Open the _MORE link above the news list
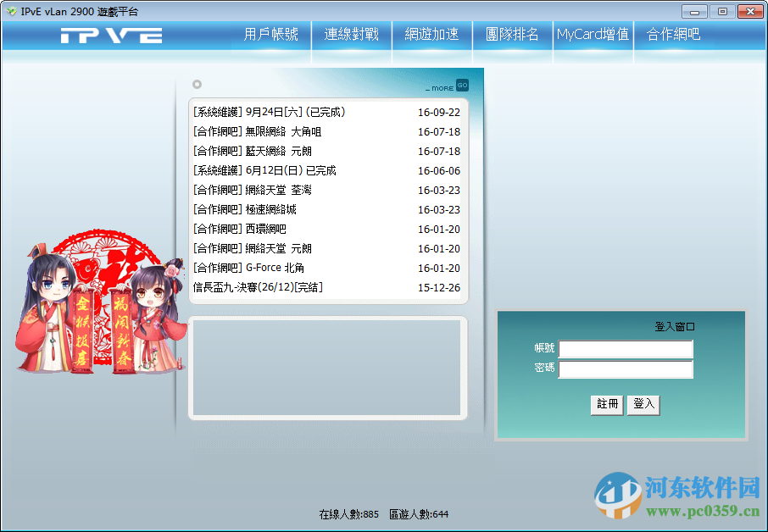768x532 pixels. (443, 85)
